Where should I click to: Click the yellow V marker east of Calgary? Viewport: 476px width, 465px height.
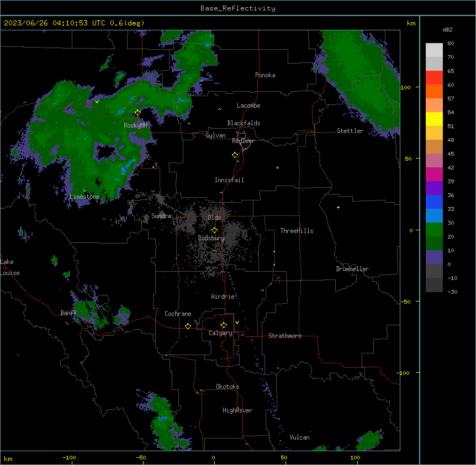(x=237, y=323)
